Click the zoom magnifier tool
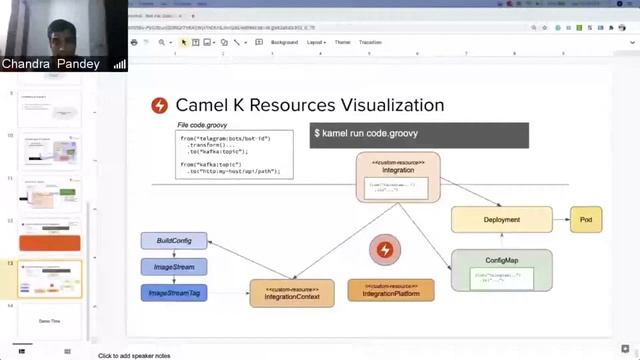Viewport: 640px width, 360px height. tap(162, 42)
